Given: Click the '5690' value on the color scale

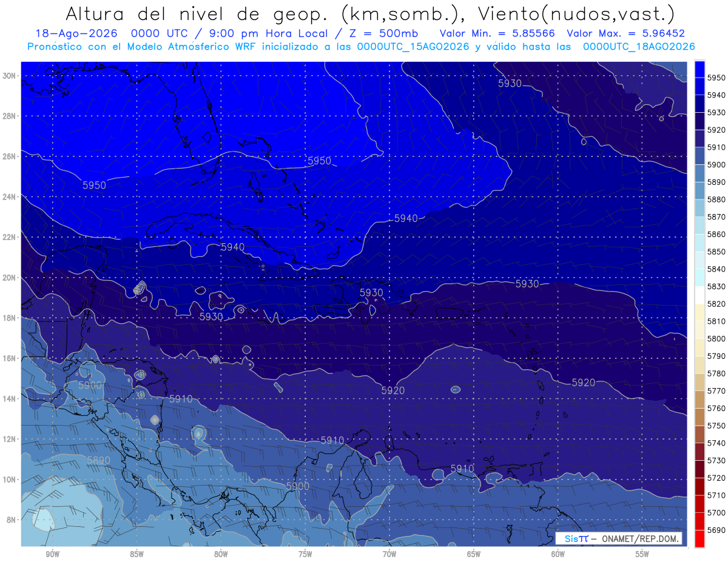Looking at the screenshot, I should [x=716, y=530].
